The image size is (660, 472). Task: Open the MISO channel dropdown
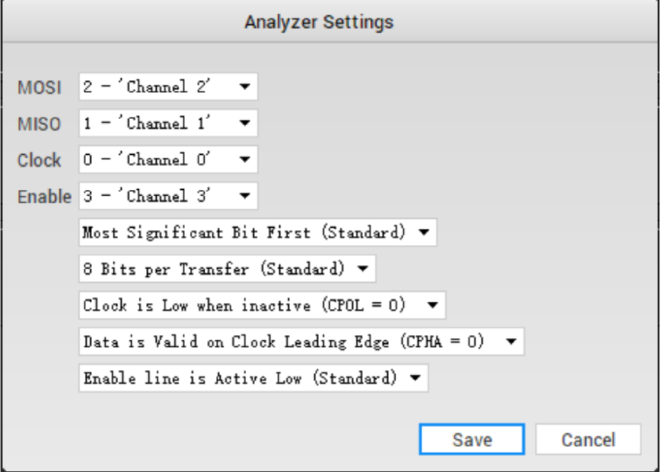(167, 123)
